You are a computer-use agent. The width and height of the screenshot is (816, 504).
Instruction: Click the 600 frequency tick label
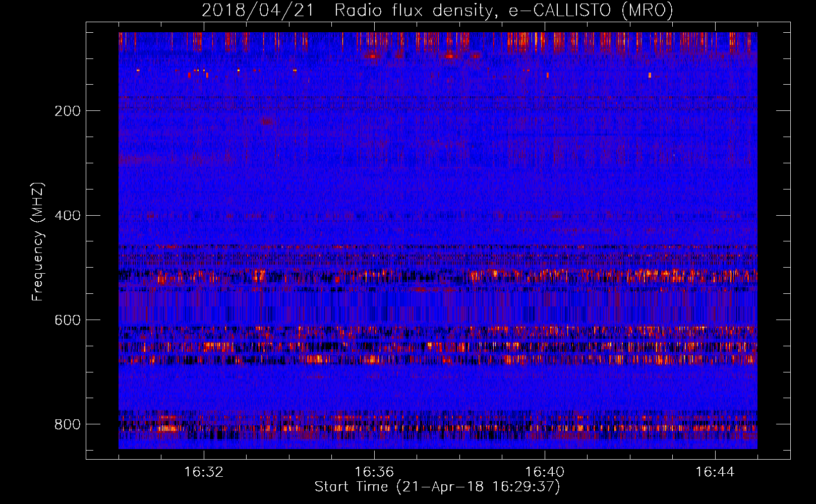68,321
